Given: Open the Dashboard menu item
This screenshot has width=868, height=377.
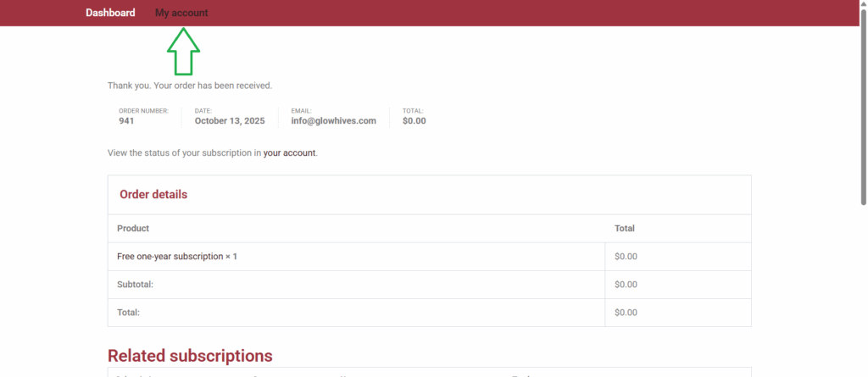Looking at the screenshot, I should pos(110,13).
